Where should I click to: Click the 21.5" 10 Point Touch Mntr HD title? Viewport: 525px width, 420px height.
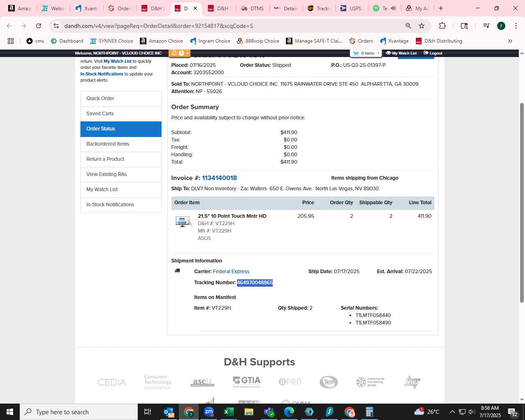point(232,216)
